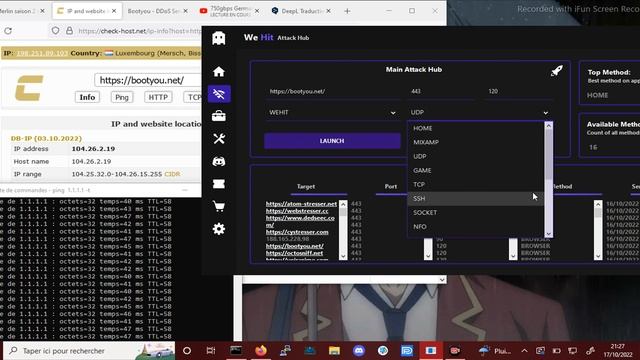Switch to the YouTube 750gbps browser tab
Screen dimensions: 640x360
click(229, 11)
